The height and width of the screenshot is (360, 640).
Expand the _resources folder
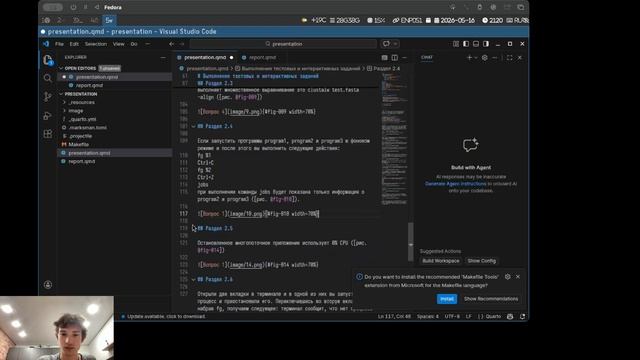(x=82, y=102)
